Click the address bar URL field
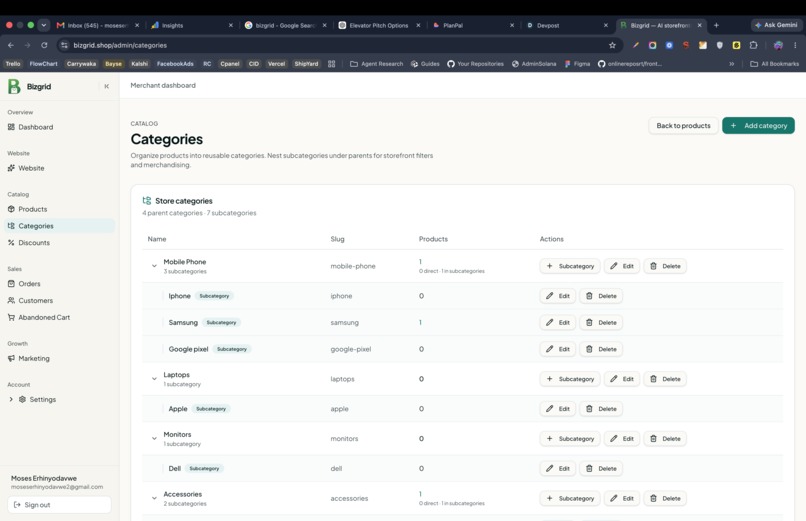806x521 pixels. (339, 45)
